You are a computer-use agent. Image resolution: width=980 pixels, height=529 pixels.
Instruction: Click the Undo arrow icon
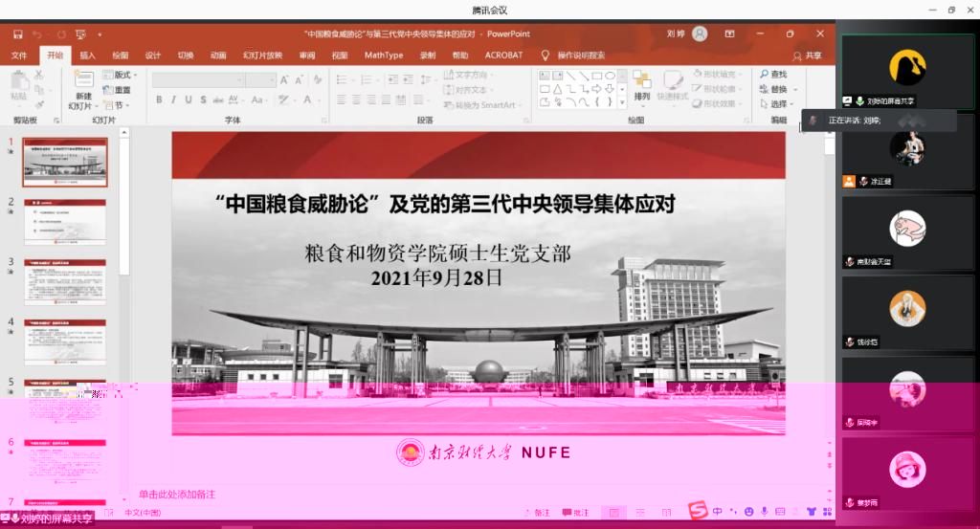[37, 34]
